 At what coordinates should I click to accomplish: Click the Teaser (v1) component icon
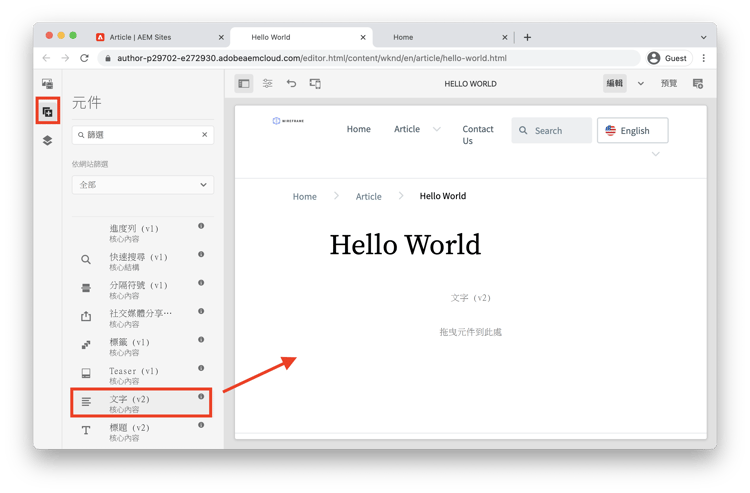pyautogui.click(x=86, y=373)
